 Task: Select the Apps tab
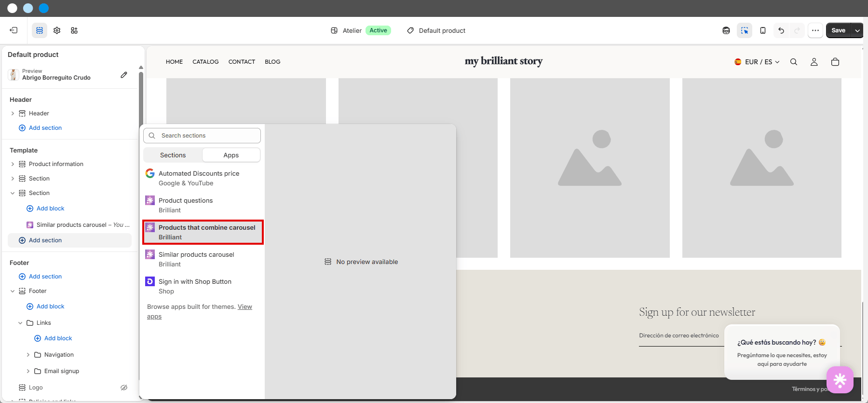231,155
